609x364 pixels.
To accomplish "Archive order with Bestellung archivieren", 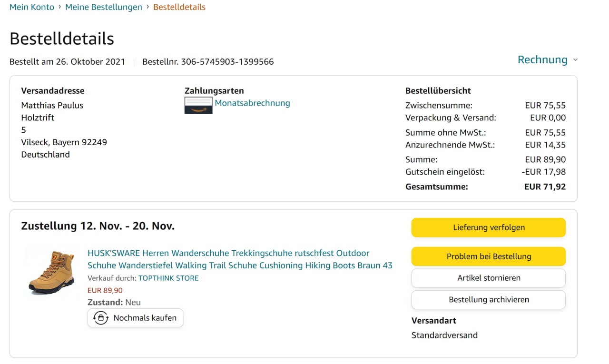I will click(x=489, y=300).
